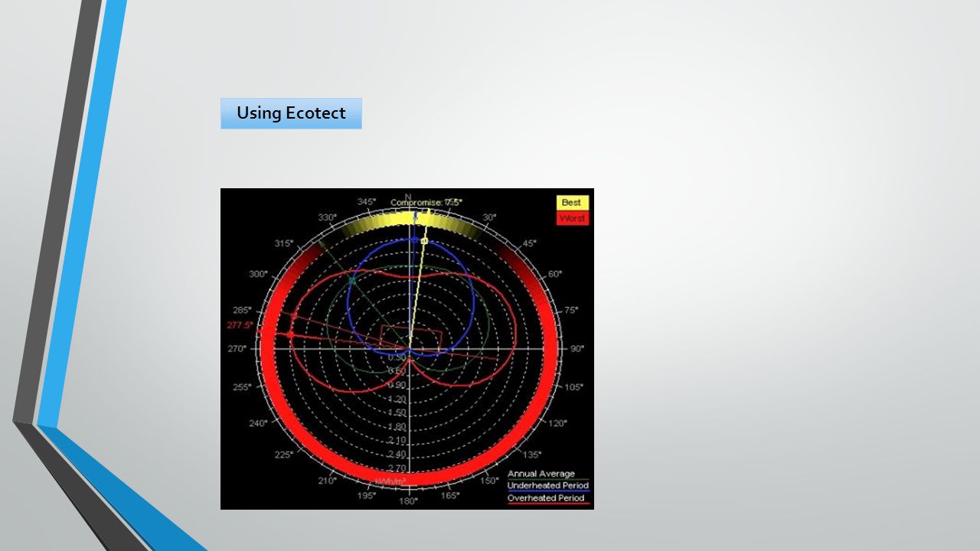The height and width of the screenshot is (551, 980).
Task: Select the "Using Ecotect" title box
Action: click(291, 113)
